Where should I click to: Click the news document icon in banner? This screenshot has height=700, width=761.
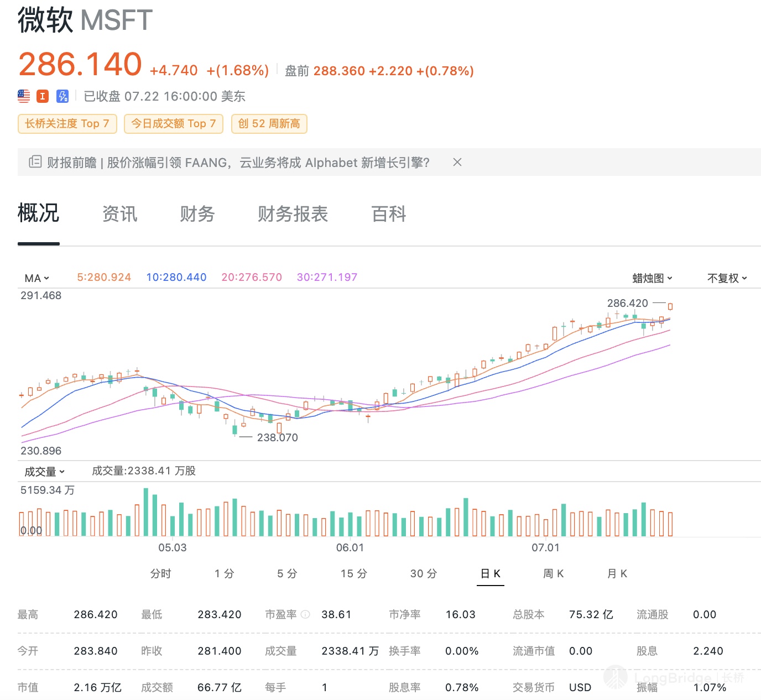(35, 162)
